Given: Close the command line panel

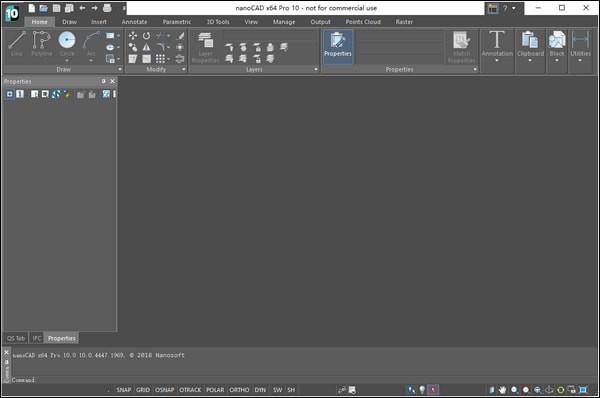Looking at the screenshot, I should (6, 352).
